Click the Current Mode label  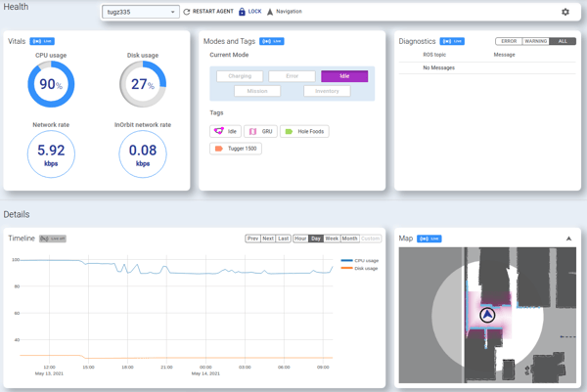pyautogui.click(x=229, y=55)
